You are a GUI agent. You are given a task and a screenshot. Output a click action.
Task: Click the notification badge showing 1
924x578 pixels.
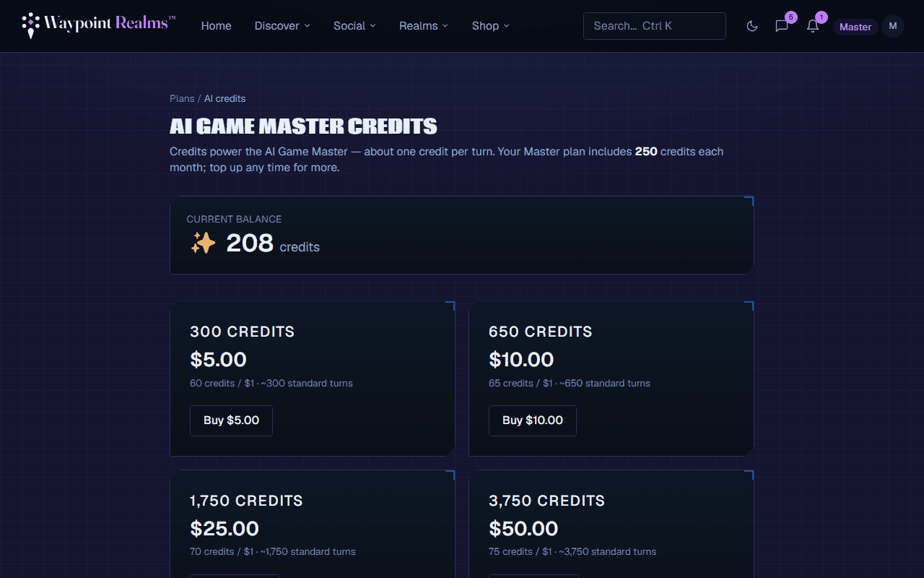pyautogui.click(x=821, y=17)
